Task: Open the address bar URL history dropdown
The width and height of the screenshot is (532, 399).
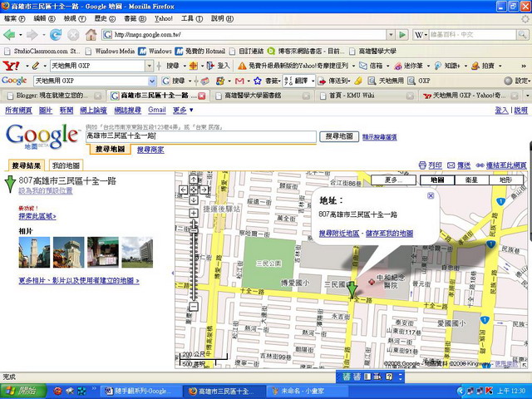Action: click(391, 35)
